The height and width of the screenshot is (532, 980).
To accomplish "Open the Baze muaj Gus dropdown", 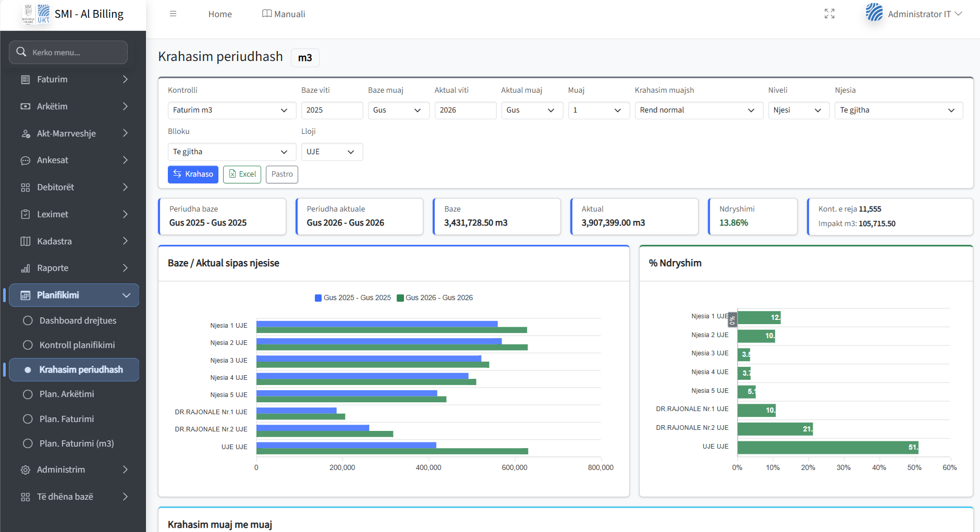I will [399, 110].
